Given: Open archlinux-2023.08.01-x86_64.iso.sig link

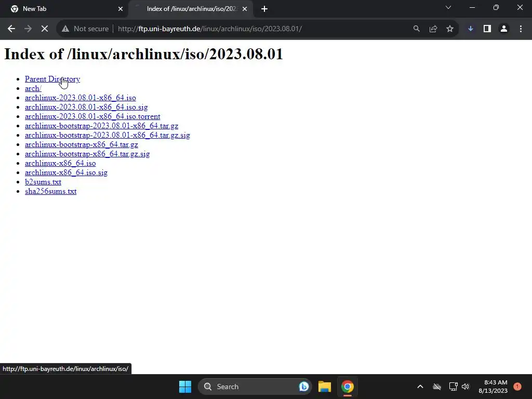Looking at the screenshot, I should (x=86, y=107).
